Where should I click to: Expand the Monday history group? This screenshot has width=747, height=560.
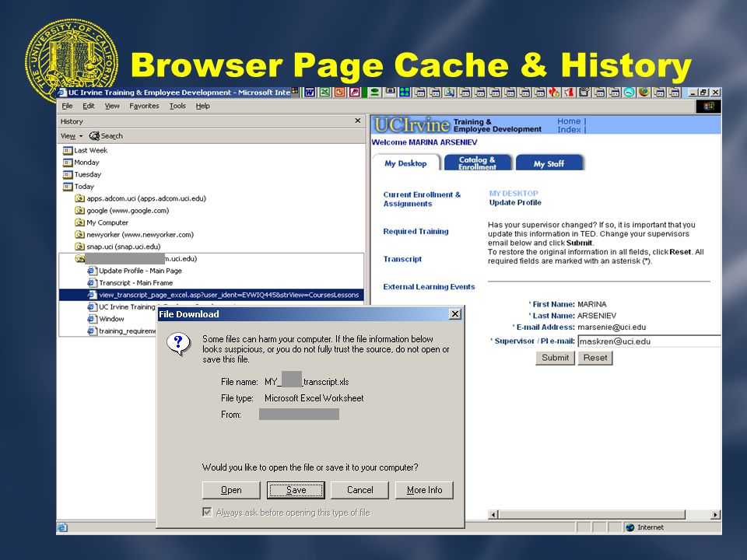86,163
